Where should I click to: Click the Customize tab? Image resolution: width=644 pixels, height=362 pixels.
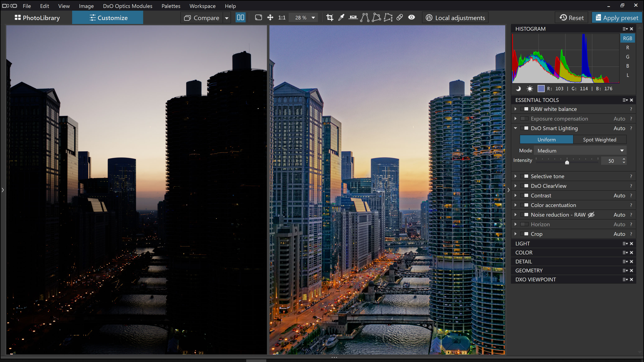point(108,18)
